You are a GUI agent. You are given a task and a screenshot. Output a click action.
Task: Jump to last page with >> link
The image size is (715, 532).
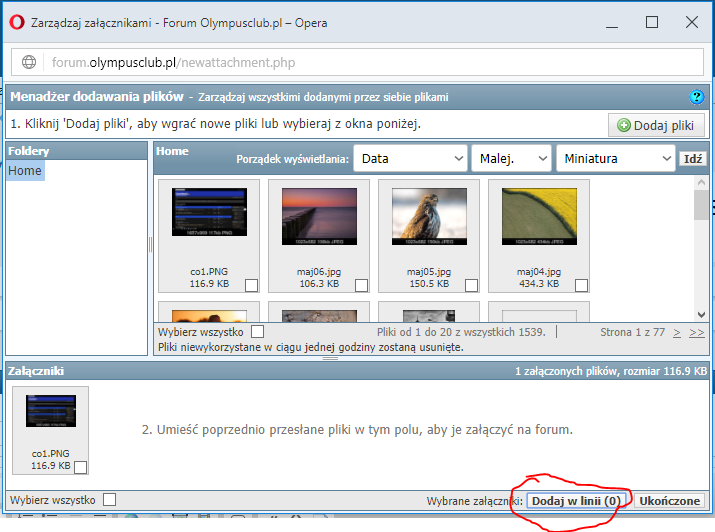point(696,332)
